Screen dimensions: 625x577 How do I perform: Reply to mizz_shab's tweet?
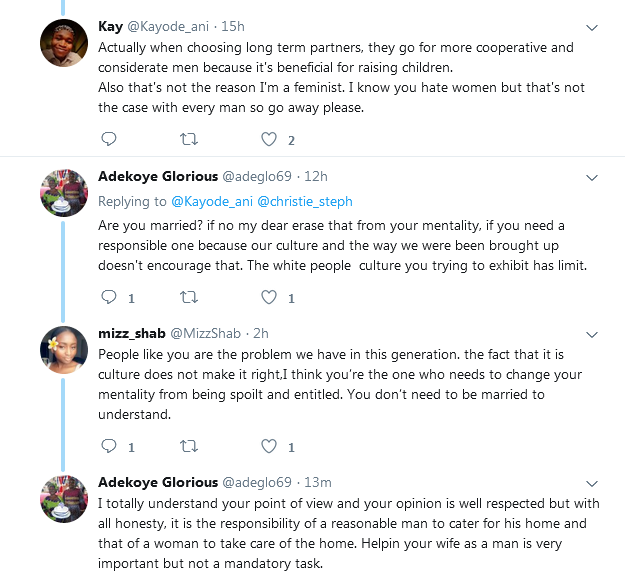coord(108,446)
